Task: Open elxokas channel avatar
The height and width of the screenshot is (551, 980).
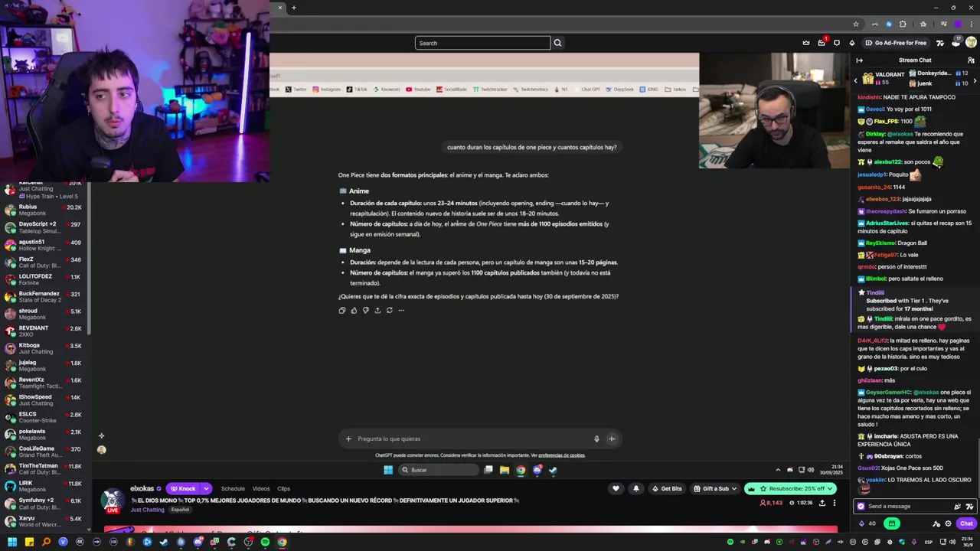Action: click(x=113, y=499)
